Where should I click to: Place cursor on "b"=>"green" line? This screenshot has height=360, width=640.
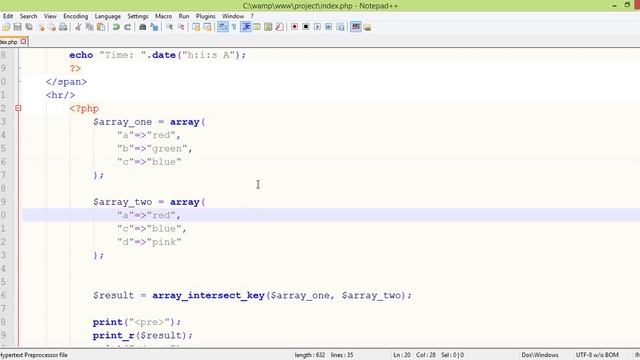click(x=154, y=149)
